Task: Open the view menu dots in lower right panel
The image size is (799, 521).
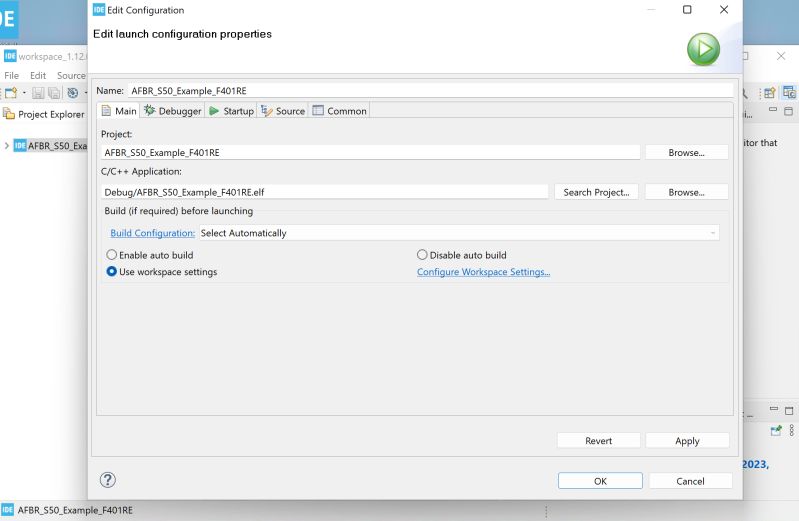Action: (x=791, y=430)
